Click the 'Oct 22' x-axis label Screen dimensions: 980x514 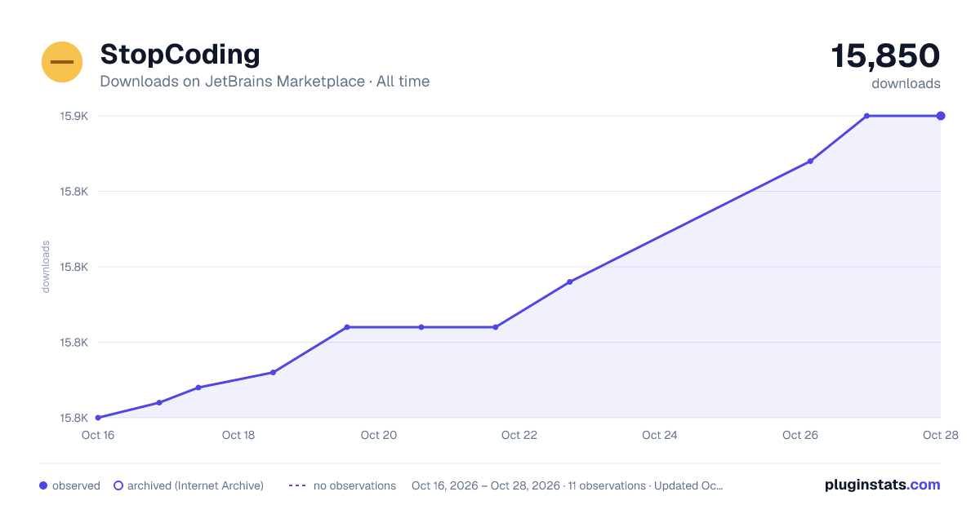click(x=519, y=435)
